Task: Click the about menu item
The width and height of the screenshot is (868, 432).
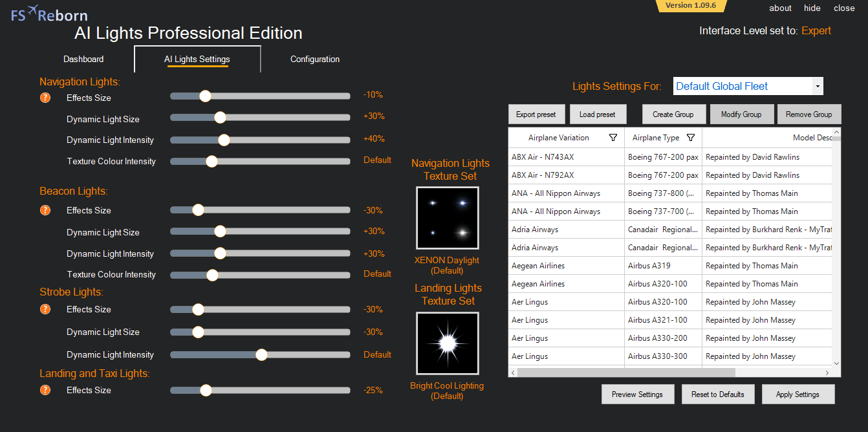Action: point(781,8)
